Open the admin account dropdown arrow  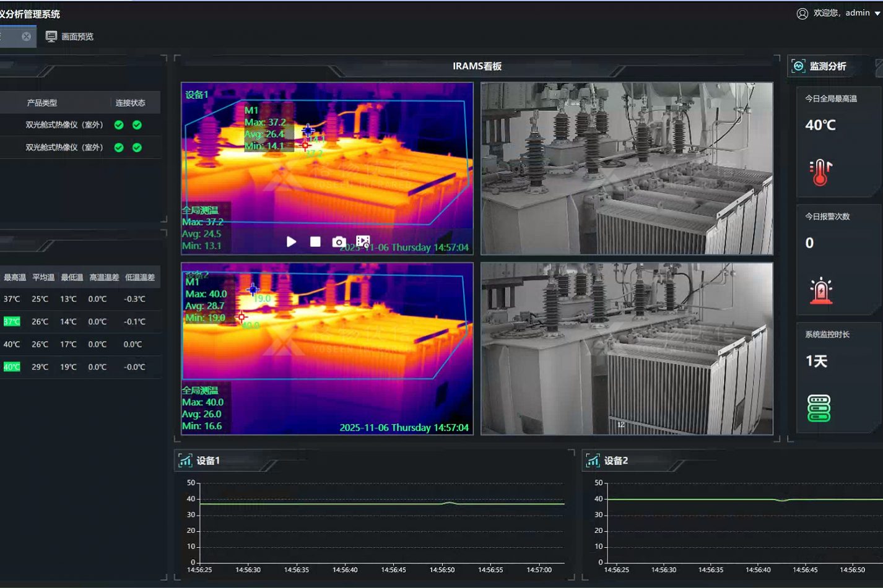click(877, 14)
